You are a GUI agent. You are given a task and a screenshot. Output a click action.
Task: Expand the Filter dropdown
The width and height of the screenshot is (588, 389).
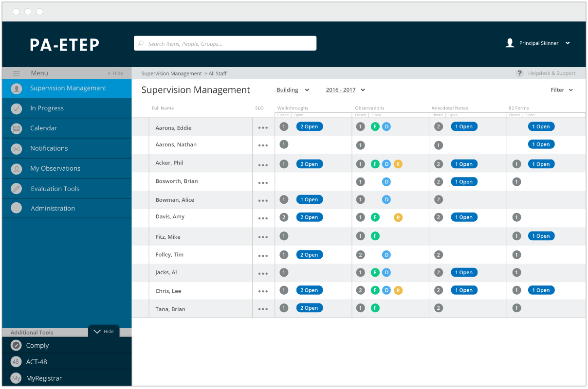[x=562, y=90]
